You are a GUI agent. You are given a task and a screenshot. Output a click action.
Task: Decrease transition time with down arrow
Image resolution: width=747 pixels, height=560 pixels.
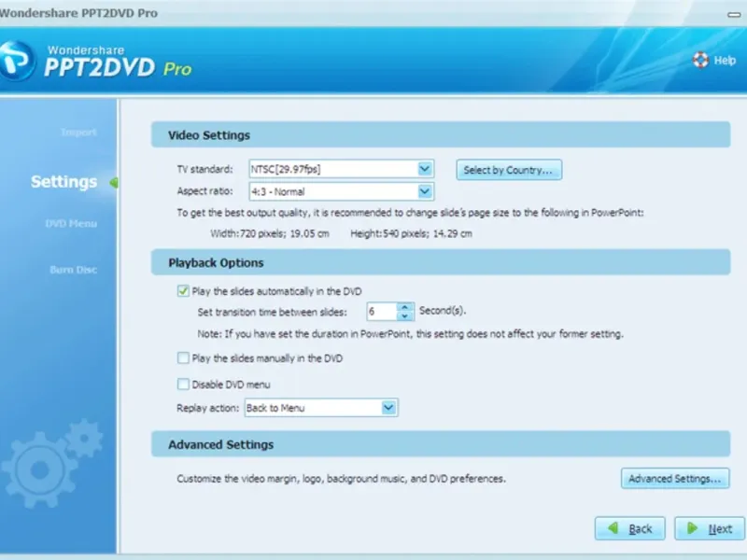tap(404, 315)
